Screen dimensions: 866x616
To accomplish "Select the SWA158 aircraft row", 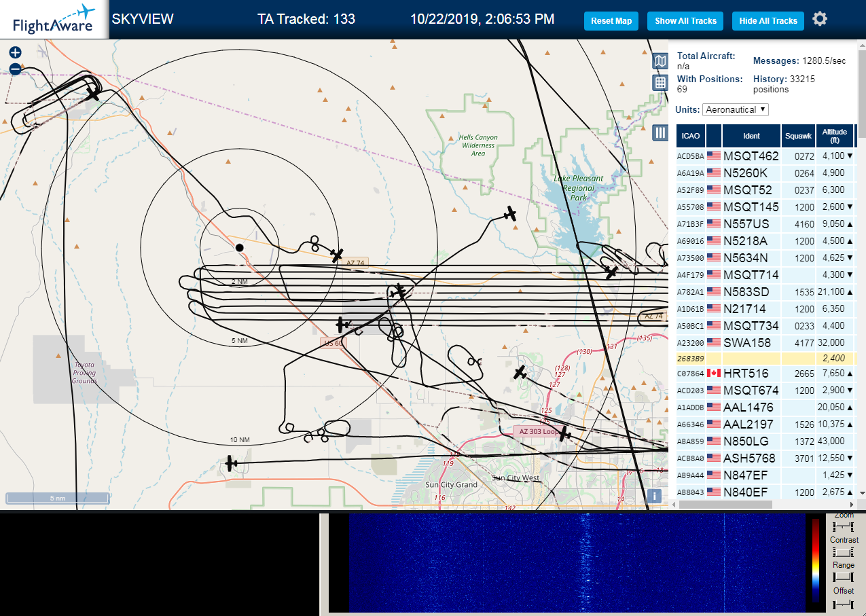I will (x=766, y=342).
